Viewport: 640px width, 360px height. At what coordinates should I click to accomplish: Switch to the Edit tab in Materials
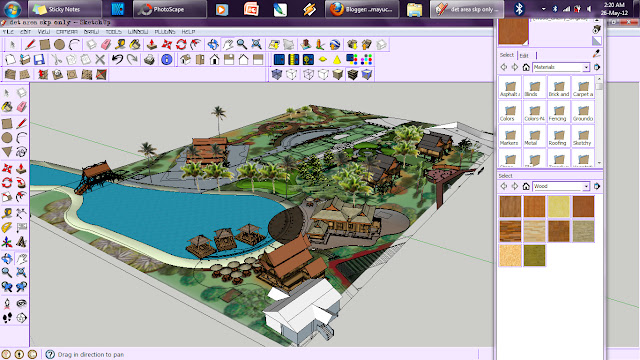tap(524, 56)
